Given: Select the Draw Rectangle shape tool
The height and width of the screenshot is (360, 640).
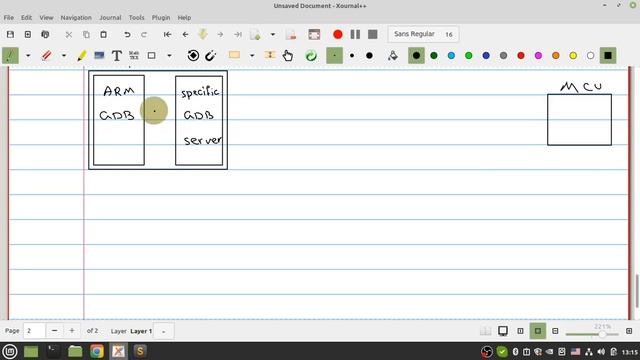Looking at the screenshot, I should (x=151, y=56).
